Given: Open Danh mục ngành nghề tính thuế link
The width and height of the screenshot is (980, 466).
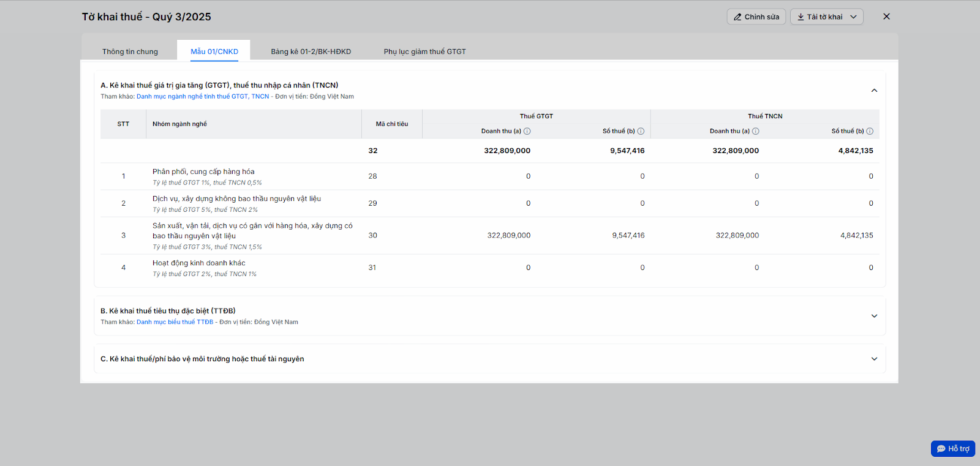Looking at the screenshot, I should click(203, 96).
